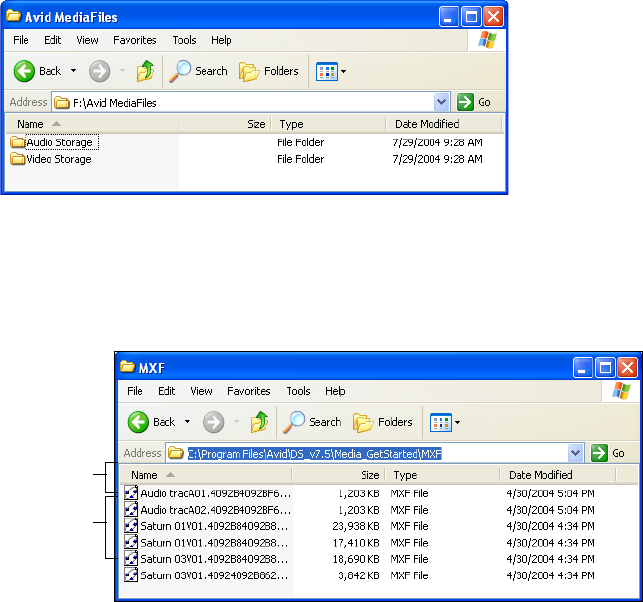Toggle Folders pane in MXF window

383,422
